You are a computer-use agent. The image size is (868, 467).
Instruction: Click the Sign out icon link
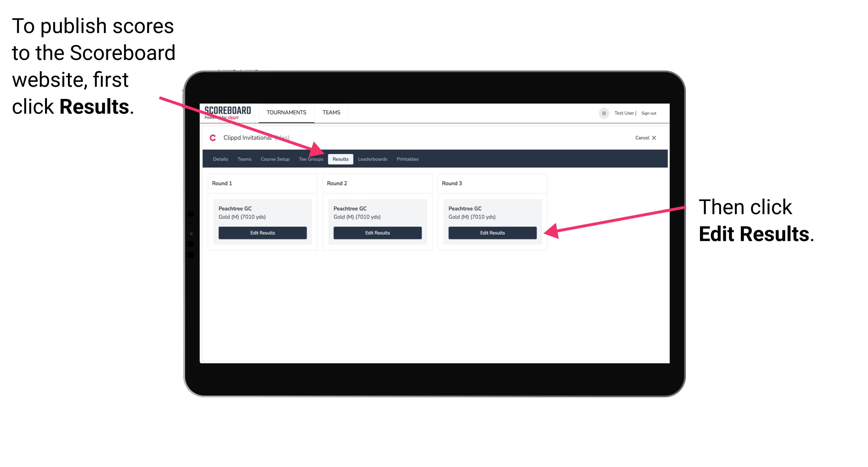pyautogui.click(x=650, y=113)
